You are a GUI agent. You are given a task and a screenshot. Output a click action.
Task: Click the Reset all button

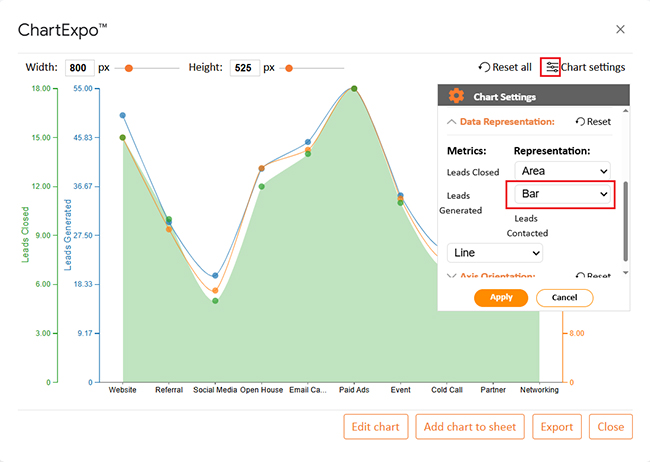tap(505, 68)
